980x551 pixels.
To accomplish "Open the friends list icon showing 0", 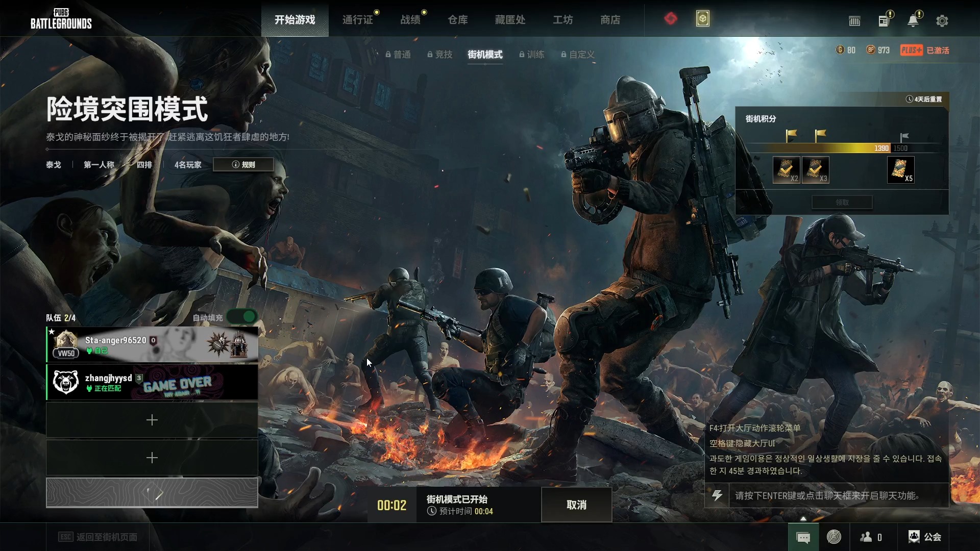I will [x=871, y=537].
